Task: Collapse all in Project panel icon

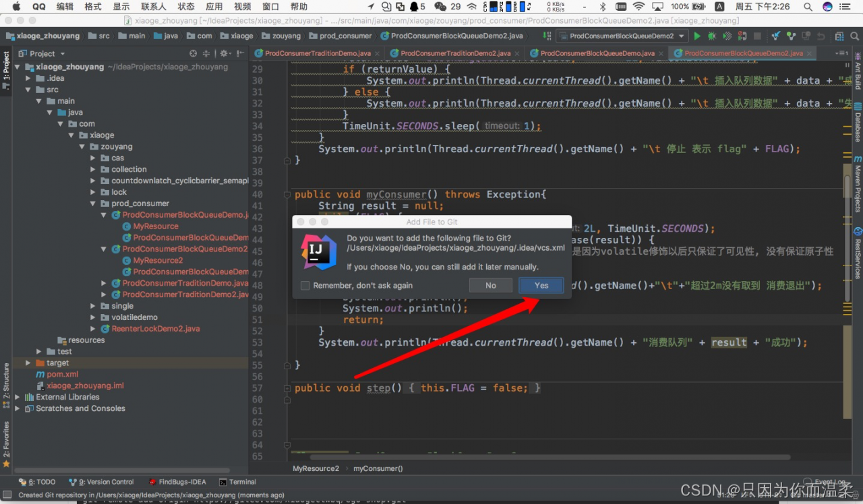Action: click(x=206, y=53)
